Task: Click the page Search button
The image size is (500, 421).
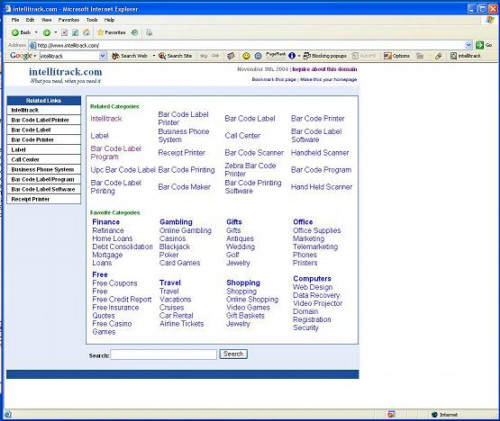Action: pyautogui.click(x=233, y=354)
